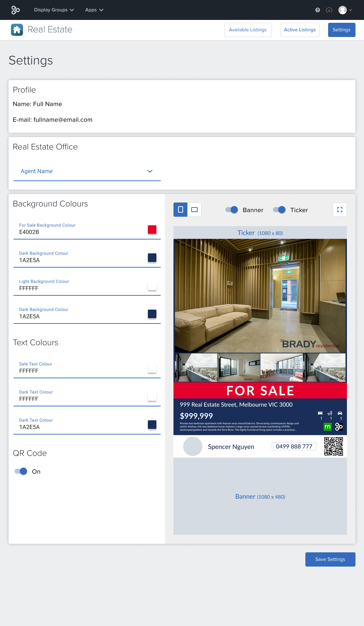Click the chevron beside the user avatar
Screen dimensions: 364x626
(350, 10)
